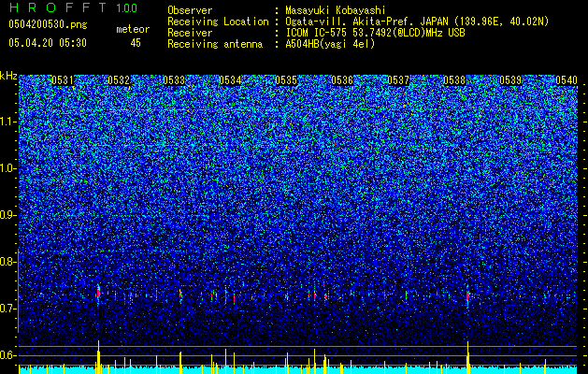Click the Receiving Location label
This screenshot has height=374, width=588.
click(218, 22)
